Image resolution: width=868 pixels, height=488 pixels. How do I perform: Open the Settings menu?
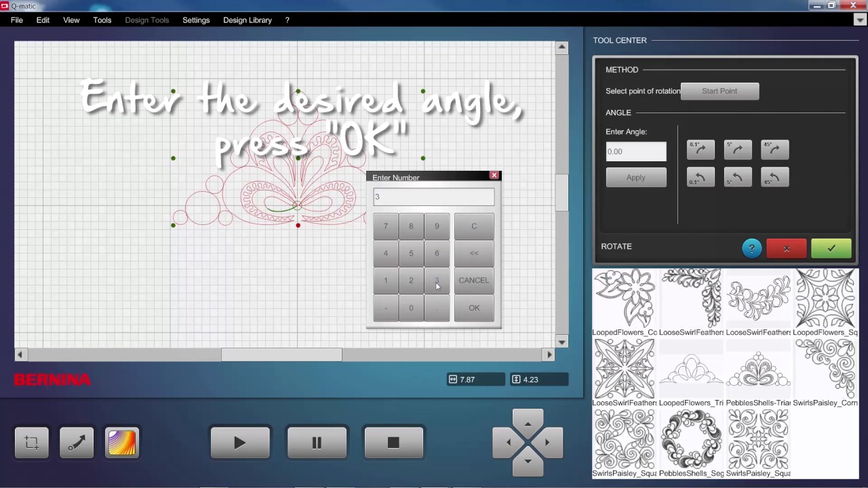(x=196, y=20)
